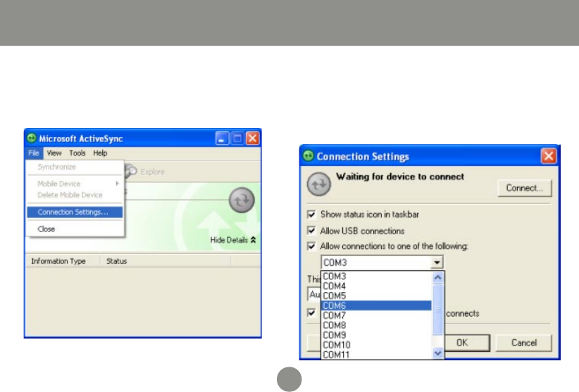This screenshot has height=392, width=579.
Task: Click the port list scrollbar thumb
Action: click(x=437, y=310)
